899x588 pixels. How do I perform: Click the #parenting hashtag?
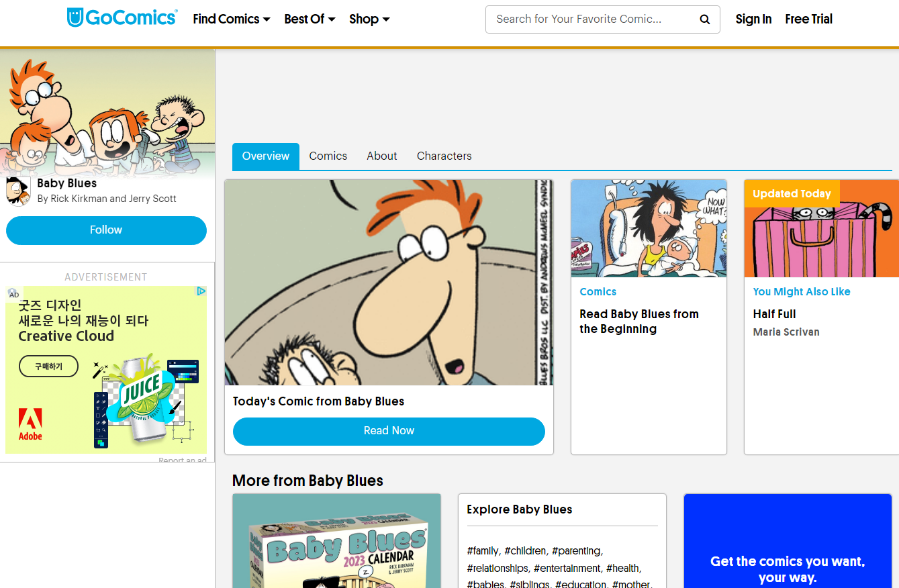tap(577, 551)
